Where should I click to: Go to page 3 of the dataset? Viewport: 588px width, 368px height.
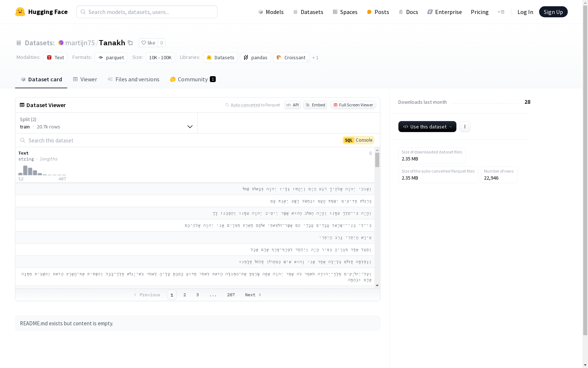click(197, 295)
